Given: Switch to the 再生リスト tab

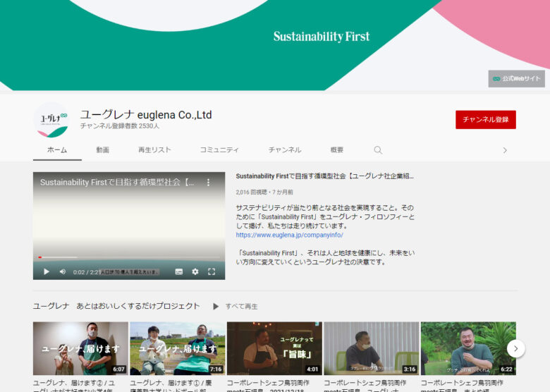Looking at the screenshot, I should pyautogui.click(x=154, y=150).
